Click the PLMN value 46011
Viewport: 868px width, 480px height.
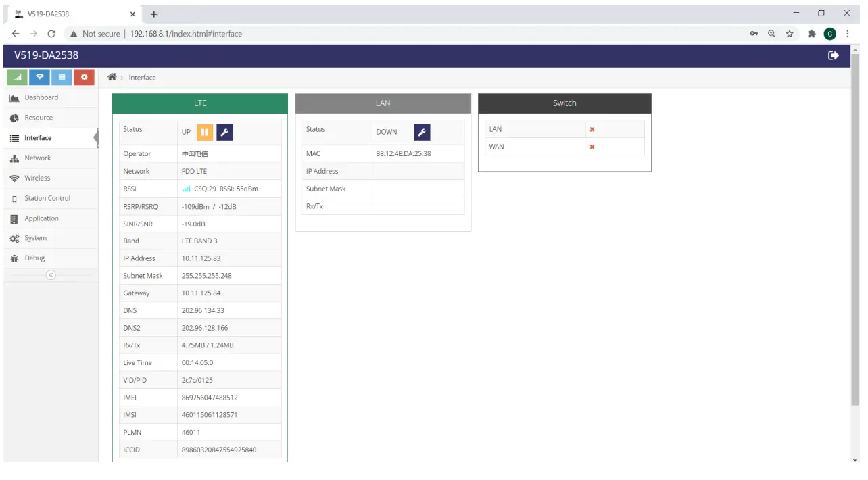click(x=191, y=432)
